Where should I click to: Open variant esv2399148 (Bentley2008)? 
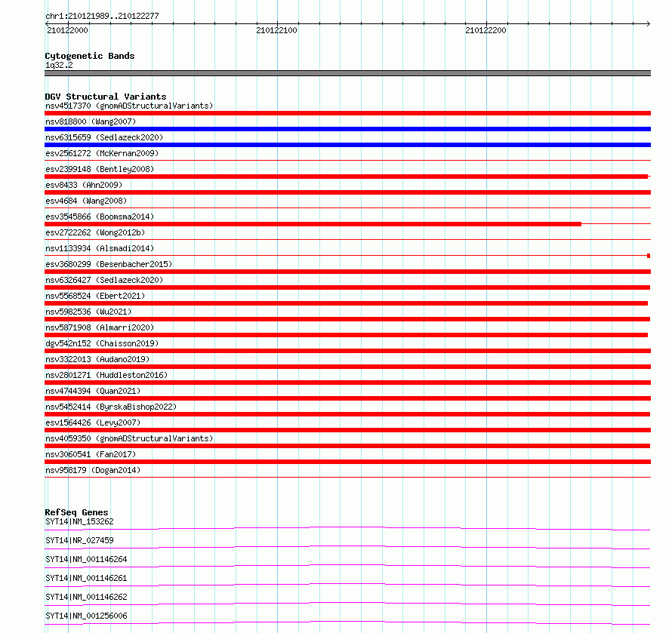point(100,169)
